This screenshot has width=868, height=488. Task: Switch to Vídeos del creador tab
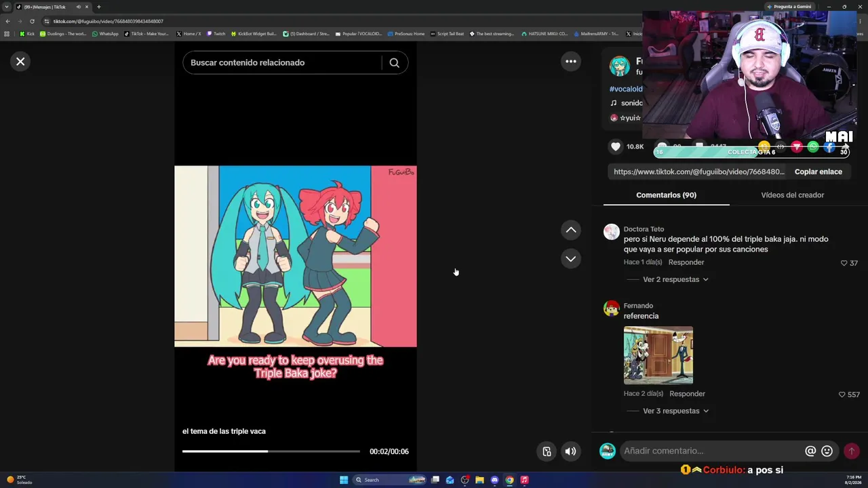coord(792,195)
